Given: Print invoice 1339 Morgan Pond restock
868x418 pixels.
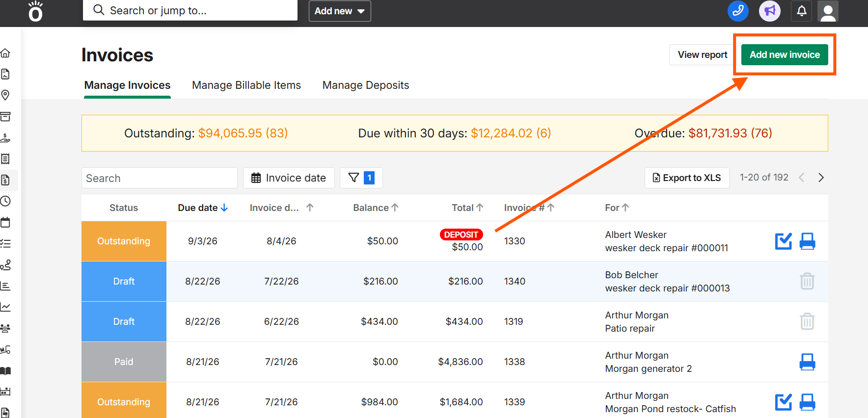Looking at the screenshot, I should 807,402.
